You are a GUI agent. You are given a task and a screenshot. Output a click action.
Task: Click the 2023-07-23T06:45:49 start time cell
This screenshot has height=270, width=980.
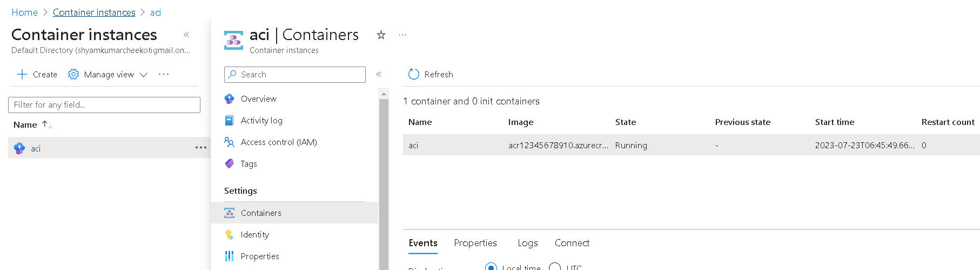tap(865, 146)
